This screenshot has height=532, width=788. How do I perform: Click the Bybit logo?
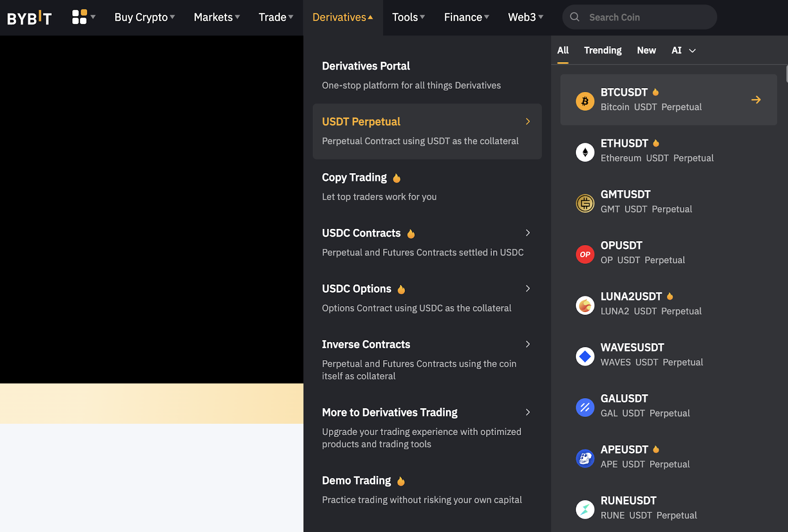click(x=29, y=18)
